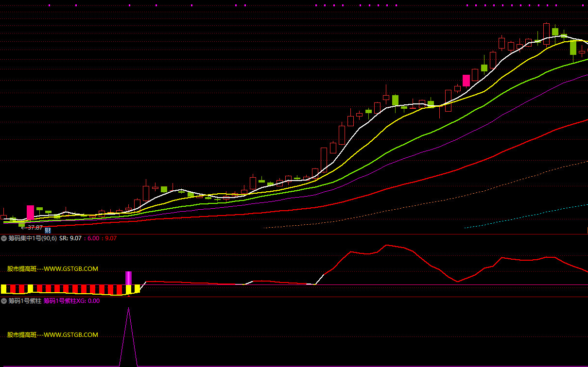
Task: Open the 筹码1号紫柱 indicator dropdown arrow
Action: click(x=4, y=300)
